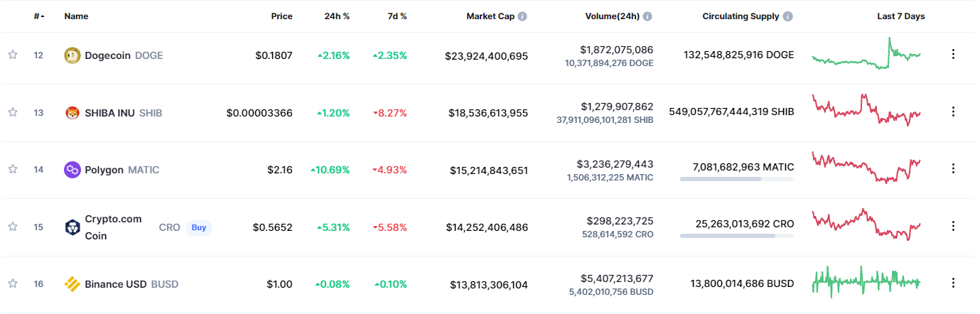Click the Polygon MATIC logo icon
This screenshot has width=980, height=314.
point(72,170)
